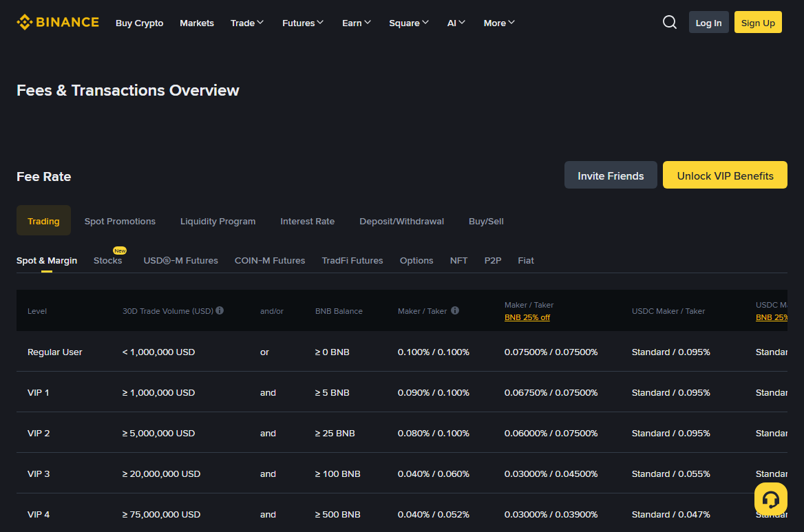
Task: Click the '≥ 75,000,000 USD' volume cell
Action: click(161, 514)
